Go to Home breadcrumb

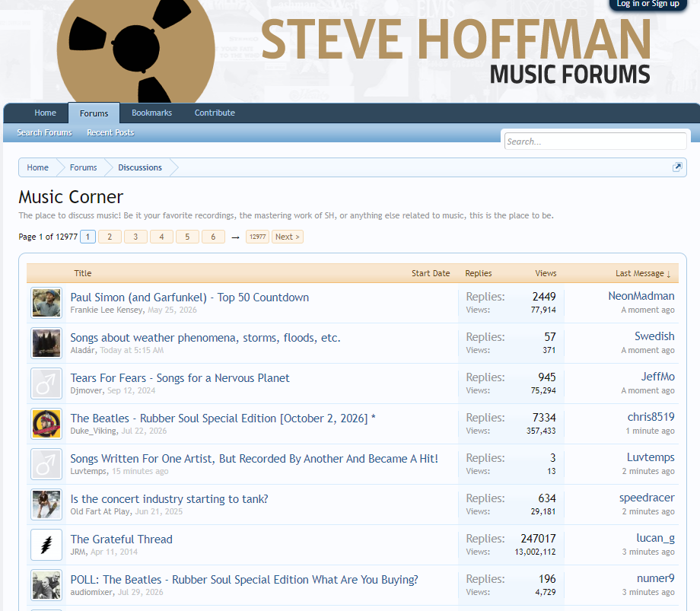pyautogui.click(x=37, y=167)
